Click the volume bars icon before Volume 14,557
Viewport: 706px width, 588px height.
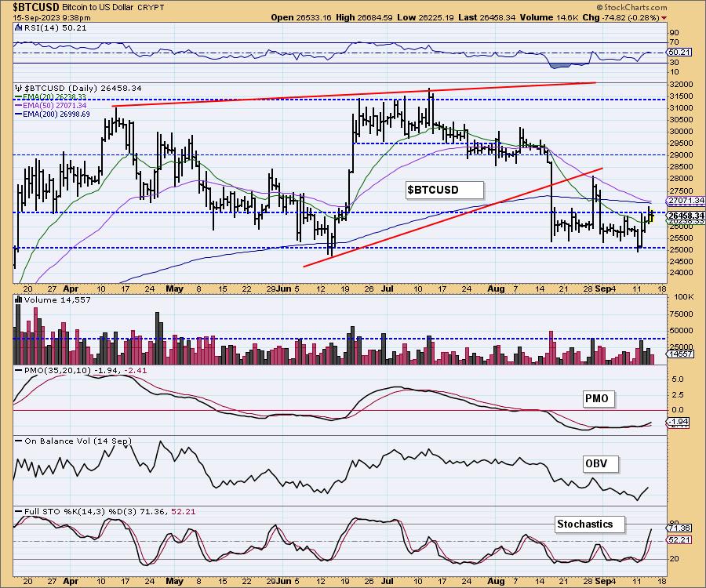click(x=19, y=299)
